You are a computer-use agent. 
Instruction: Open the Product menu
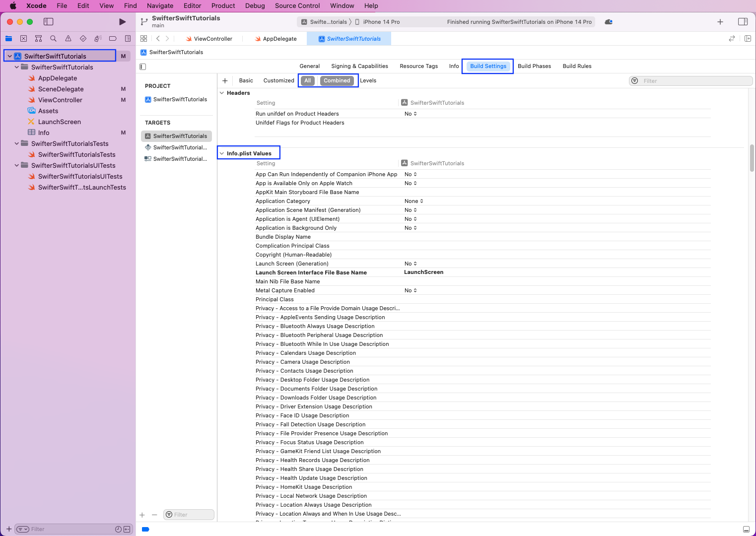point(223,6)
